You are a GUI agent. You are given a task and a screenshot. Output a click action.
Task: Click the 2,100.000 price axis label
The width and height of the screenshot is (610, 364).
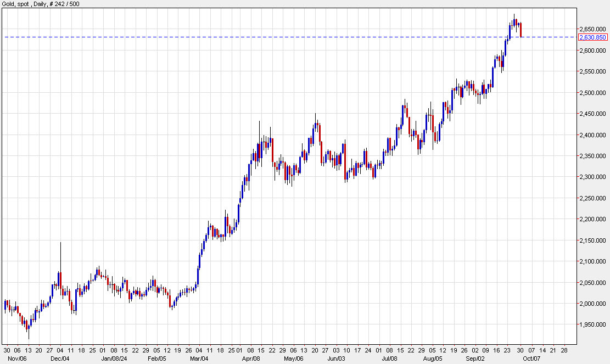[x=592, y=262]
